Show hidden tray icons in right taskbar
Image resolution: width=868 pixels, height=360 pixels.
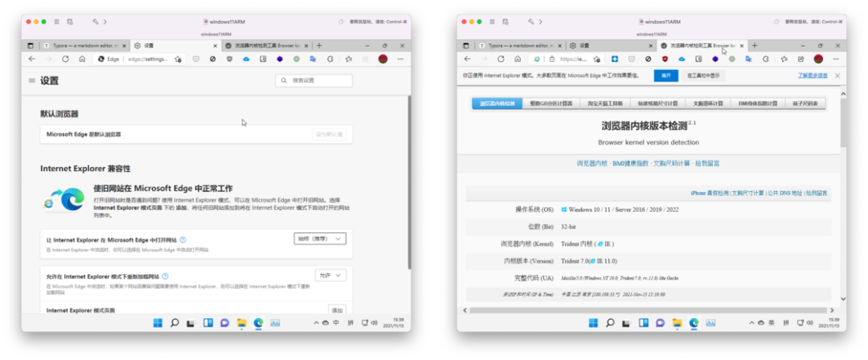[751, 322]
